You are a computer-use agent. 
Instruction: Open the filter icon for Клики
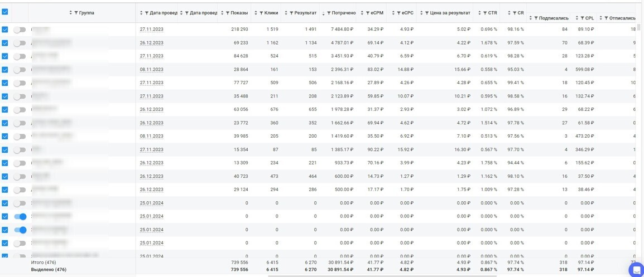(262, 13)
